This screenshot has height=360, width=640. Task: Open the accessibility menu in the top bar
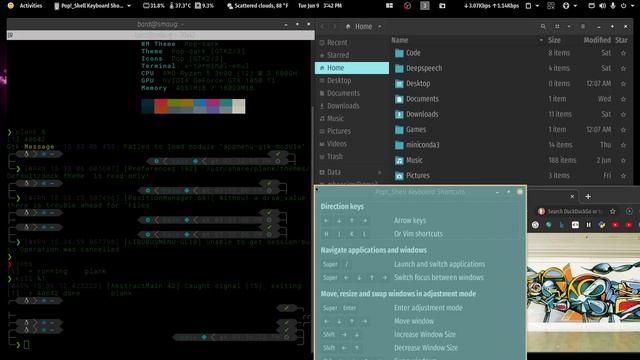(x=569, y=6)
